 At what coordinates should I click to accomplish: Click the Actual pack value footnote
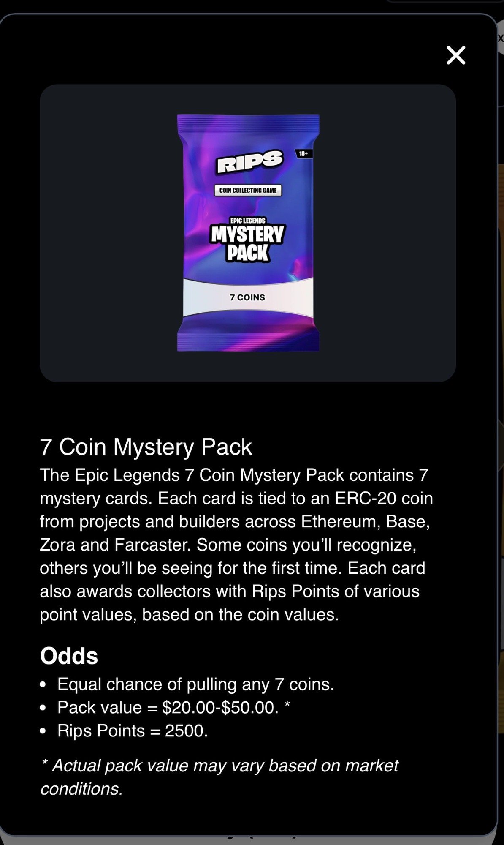click(219, 777)
